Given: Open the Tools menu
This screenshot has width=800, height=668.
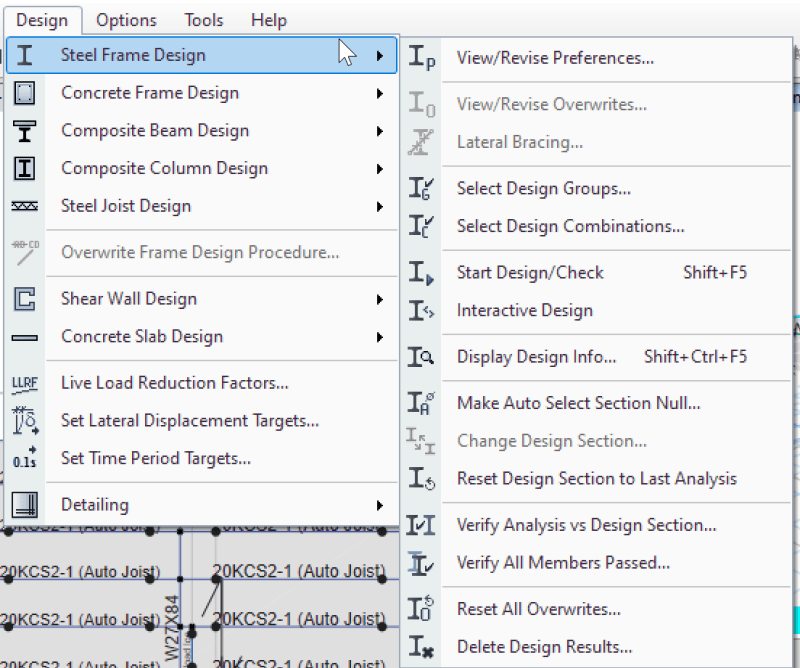Looking at the screenshot, I should [204, 20].
